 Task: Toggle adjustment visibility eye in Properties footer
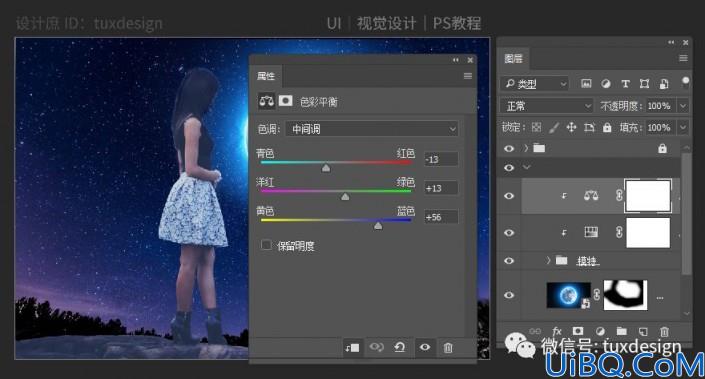[424, 347]
